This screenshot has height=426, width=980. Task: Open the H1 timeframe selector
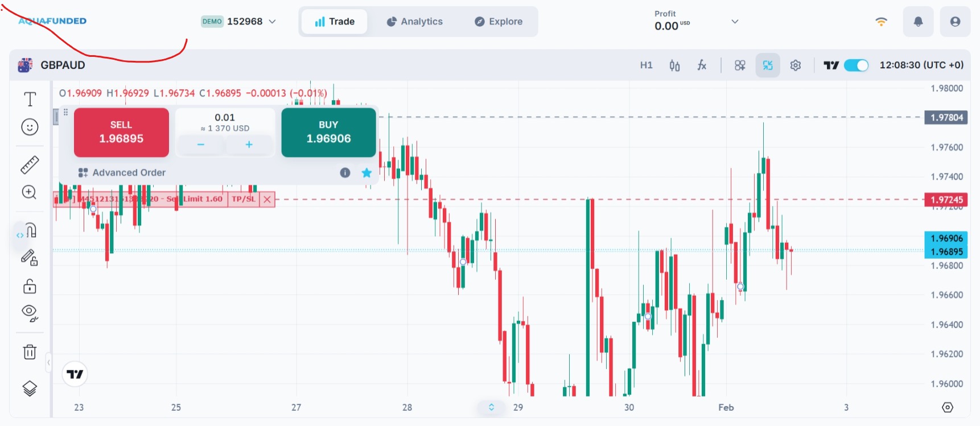pyautogui.click(x=646, y=65)
